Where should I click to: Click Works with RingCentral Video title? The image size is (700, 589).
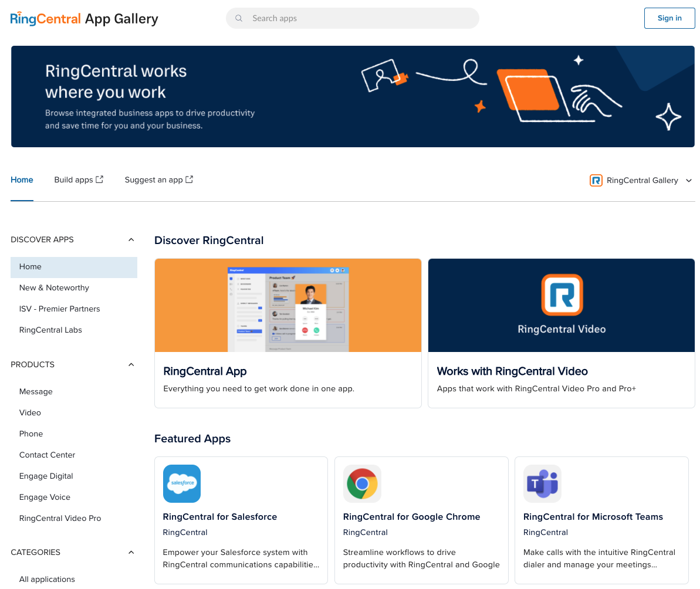(512, 371)
